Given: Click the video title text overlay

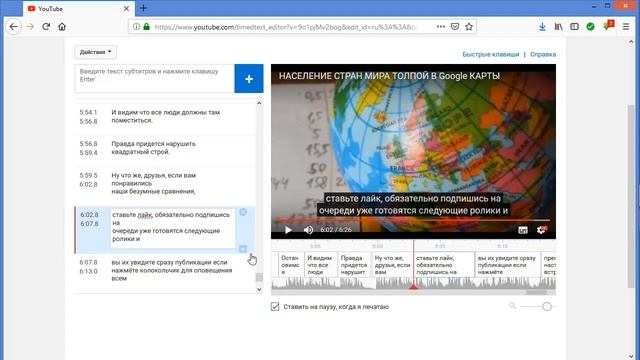Looking at the screenshot, I should point(389,76).
